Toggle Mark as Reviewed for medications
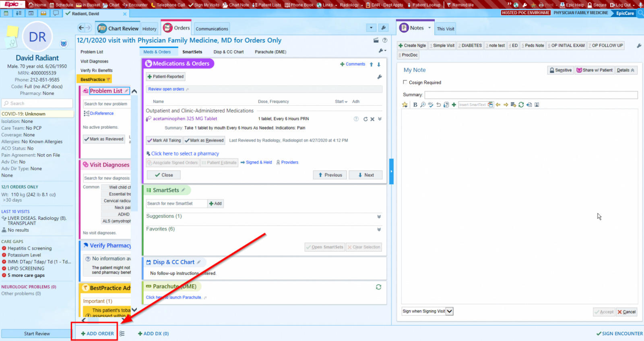Image resolution: width=644 pixels, height=341 pixels. click(x=204, y=140)
